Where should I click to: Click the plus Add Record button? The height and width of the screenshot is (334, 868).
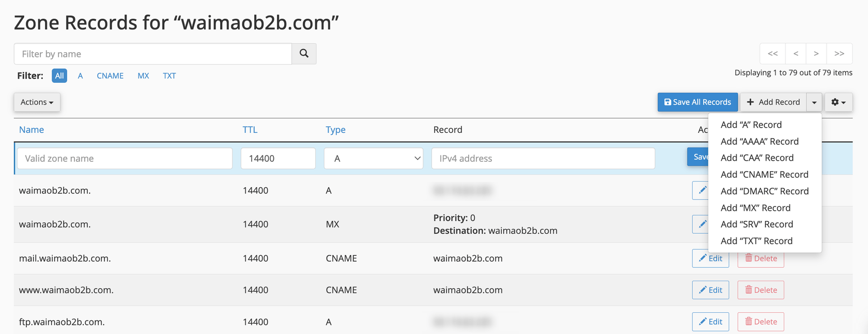click(773, 102)
